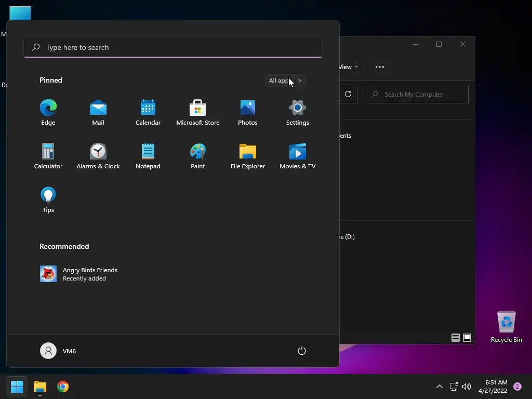Launch Movies & TV

pos(298,156)
